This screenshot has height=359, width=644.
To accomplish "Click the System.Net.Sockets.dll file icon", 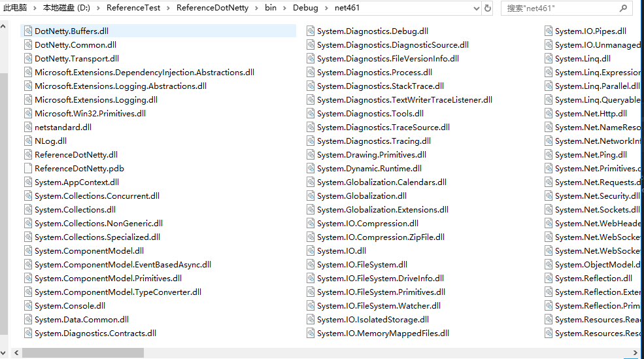I will (x=549, y=209).
